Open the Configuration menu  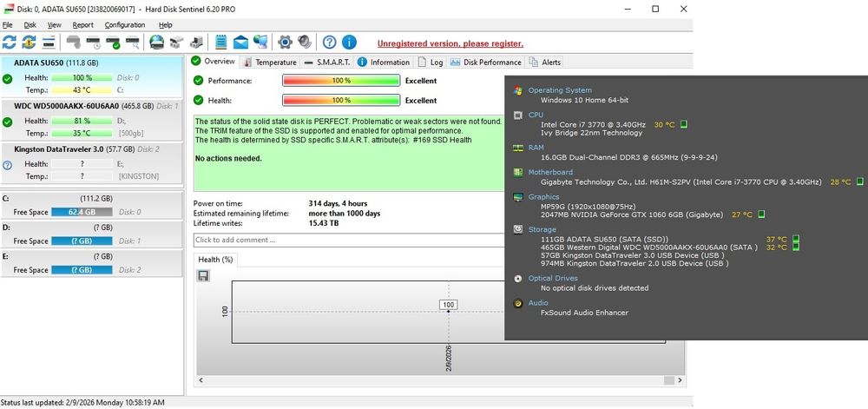125,25
